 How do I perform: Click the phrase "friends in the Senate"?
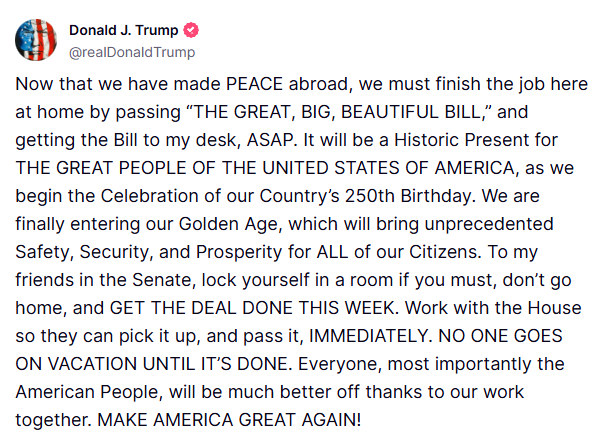pyautogui.click(x=103, y=280)
